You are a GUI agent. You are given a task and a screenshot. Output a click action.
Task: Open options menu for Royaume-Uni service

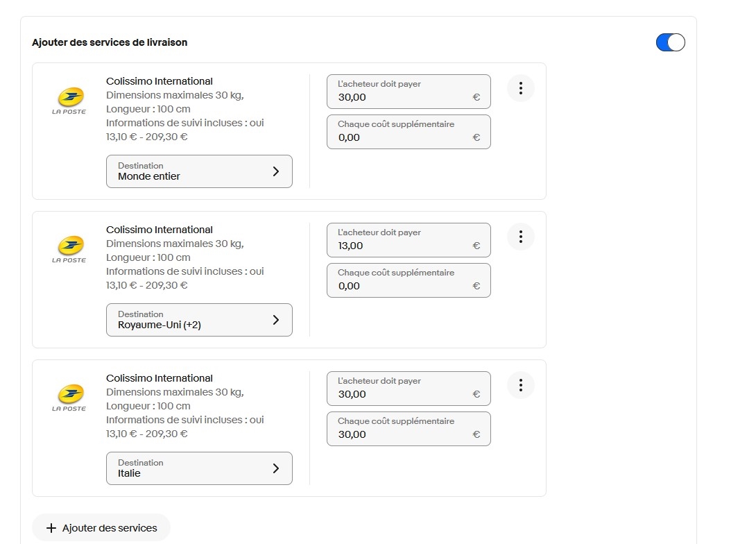pyautogui.click(x=520, y=237)
